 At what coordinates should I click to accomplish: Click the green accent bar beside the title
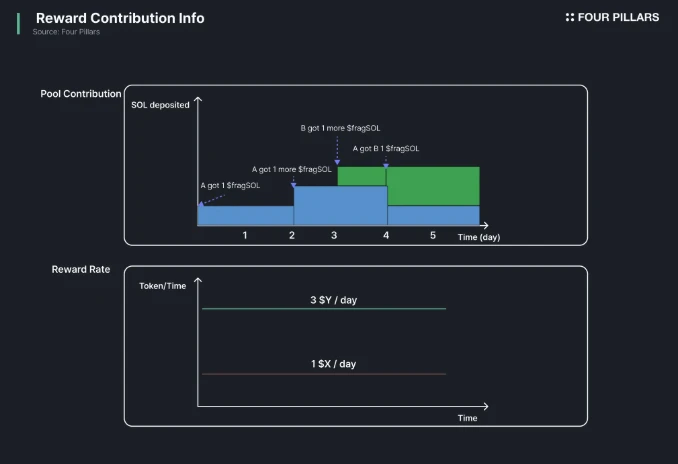click(x=18, y=23)
